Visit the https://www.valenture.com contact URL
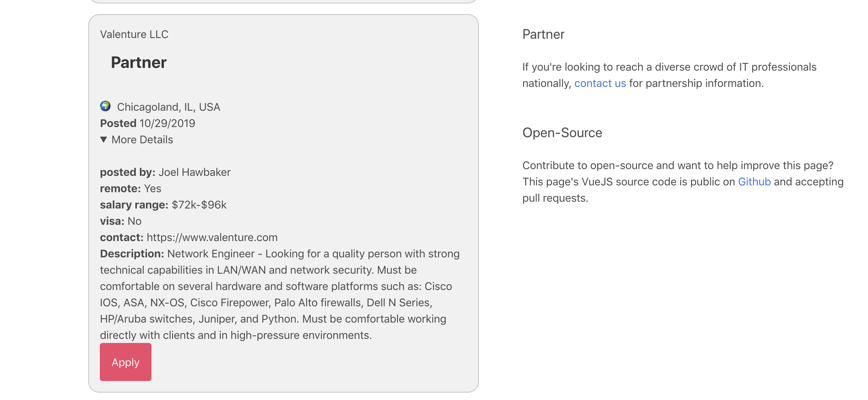 tap(212, 237)
